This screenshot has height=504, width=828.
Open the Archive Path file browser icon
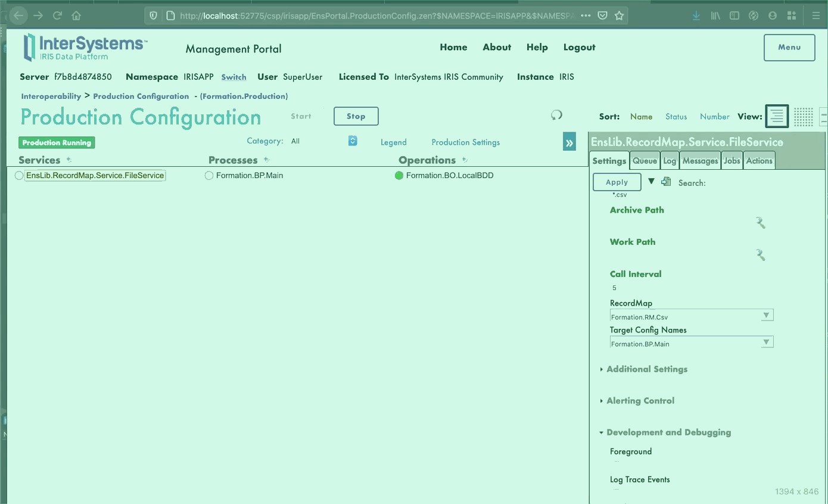[x=760, y=222]
